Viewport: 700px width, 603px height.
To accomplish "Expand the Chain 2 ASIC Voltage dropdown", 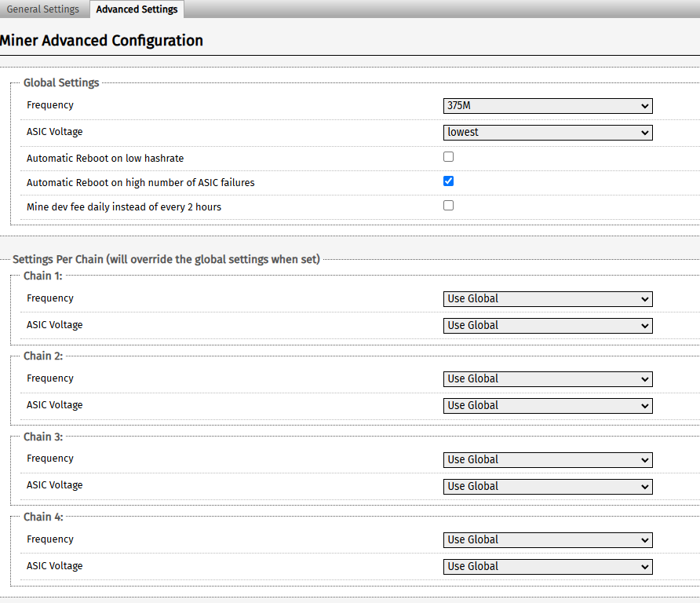I will click(548, 406).
